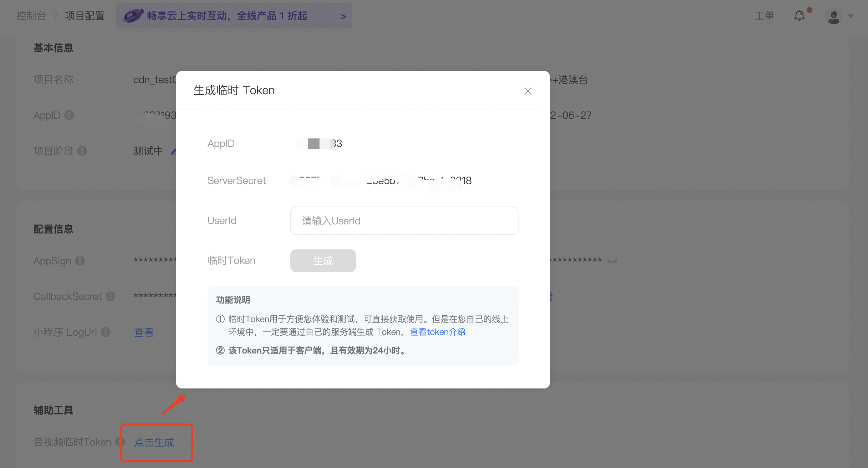Open the 查看token介绍 link
The image size is (868, 468).
(438, 332)
